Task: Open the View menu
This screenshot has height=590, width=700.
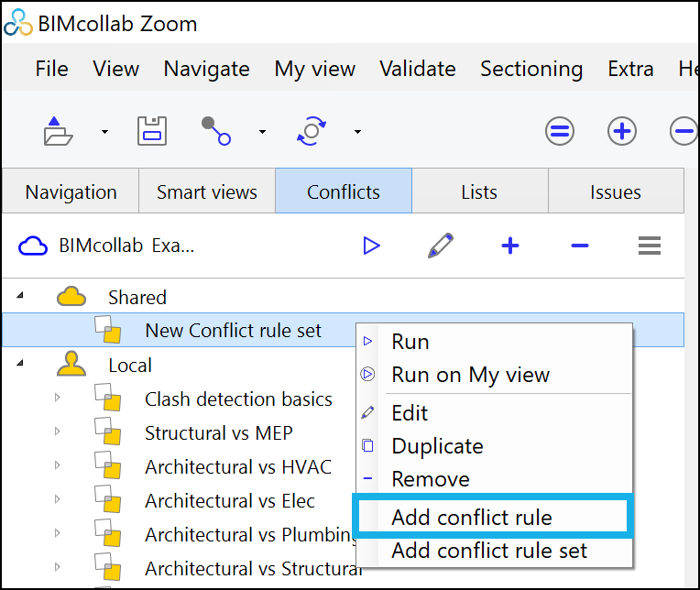Action: click(x=116, y=70)
